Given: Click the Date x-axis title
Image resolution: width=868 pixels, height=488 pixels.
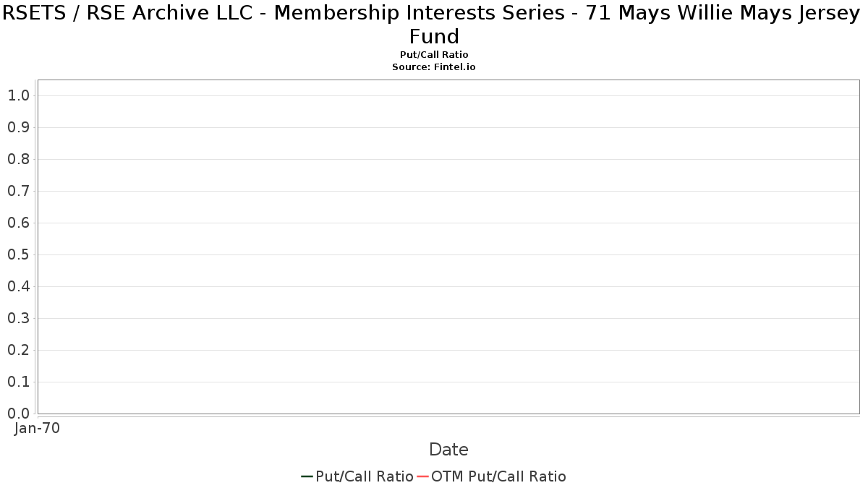Looking at the screenshot, I should [448, 450].
